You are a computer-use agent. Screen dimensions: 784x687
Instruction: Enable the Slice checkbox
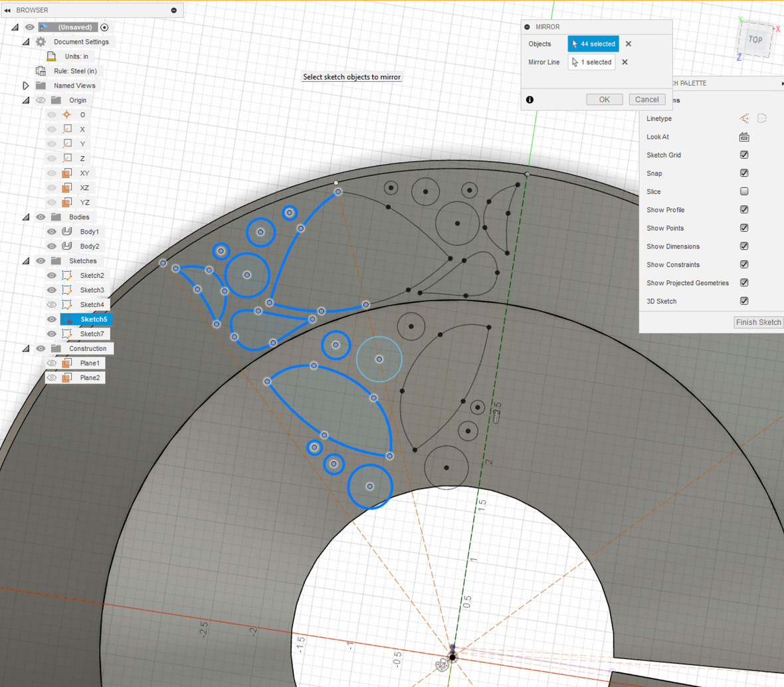click(743, 191)
